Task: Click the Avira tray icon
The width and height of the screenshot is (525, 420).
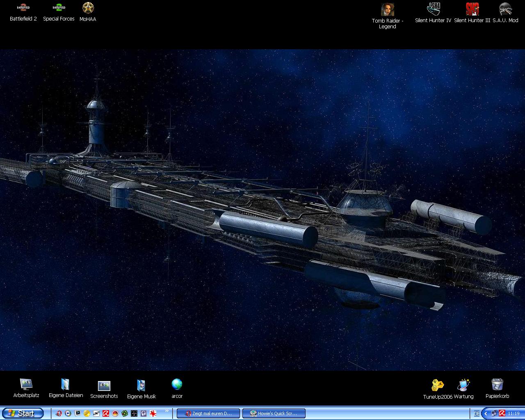Action: coord(502,413)
